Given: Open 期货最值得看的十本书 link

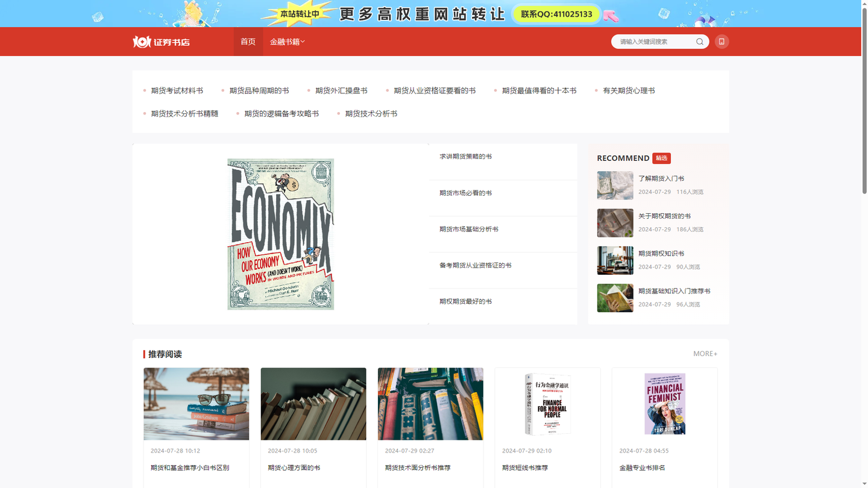Looking at the screenshot, I should tap(539, 90).
